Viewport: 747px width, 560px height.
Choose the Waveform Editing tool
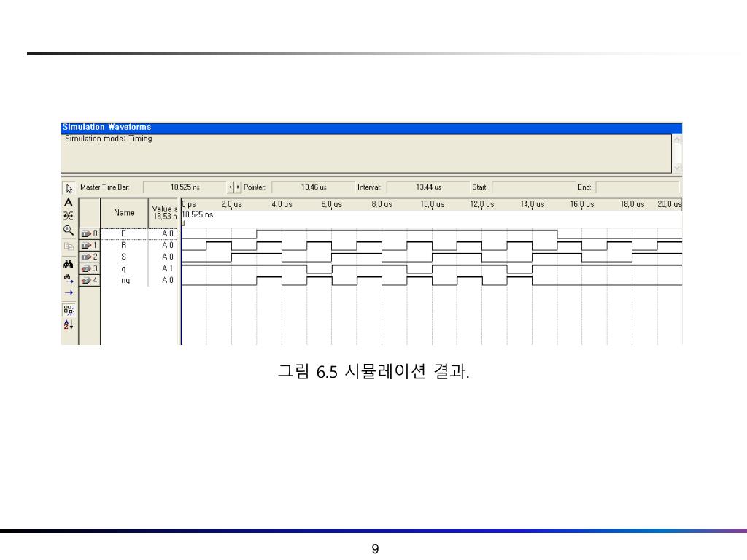(69, 216)
